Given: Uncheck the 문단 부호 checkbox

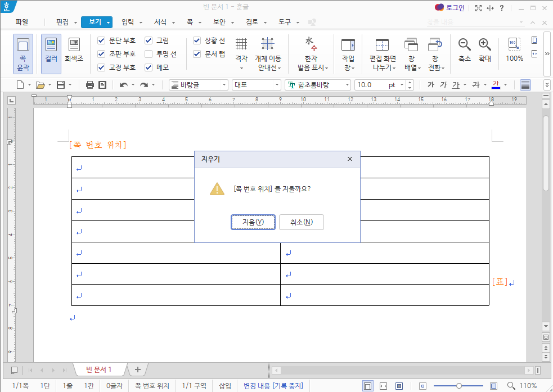Looking at the screenshot, I should point(101,40).
